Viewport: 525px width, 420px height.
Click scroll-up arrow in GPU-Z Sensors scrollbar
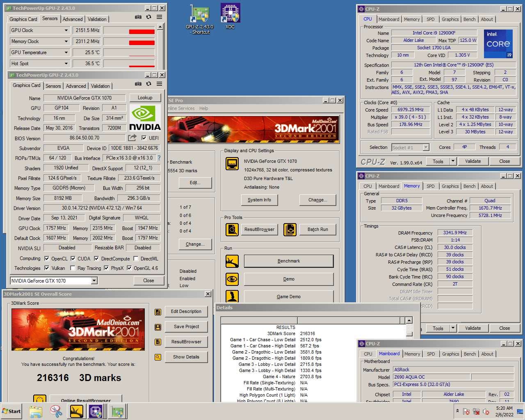point(160,26)
